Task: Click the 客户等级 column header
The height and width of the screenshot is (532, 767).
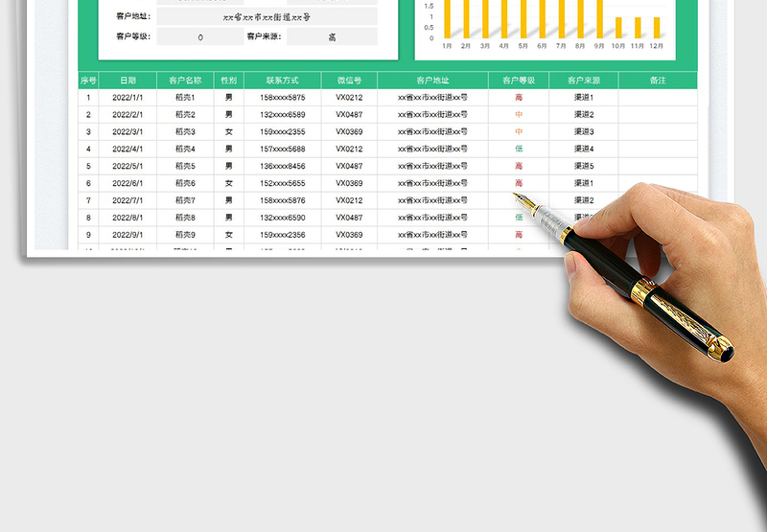Action: pyautogui.click(x=519, y=81)
